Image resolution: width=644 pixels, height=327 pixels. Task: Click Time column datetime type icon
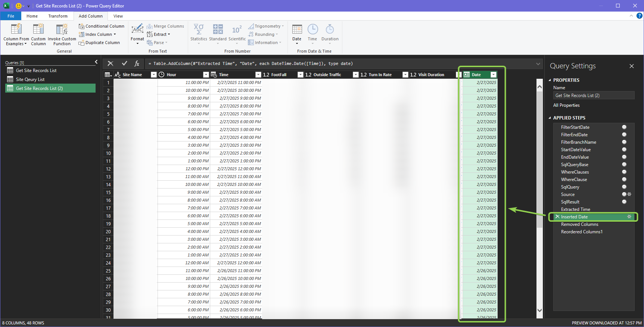[214, 75]
